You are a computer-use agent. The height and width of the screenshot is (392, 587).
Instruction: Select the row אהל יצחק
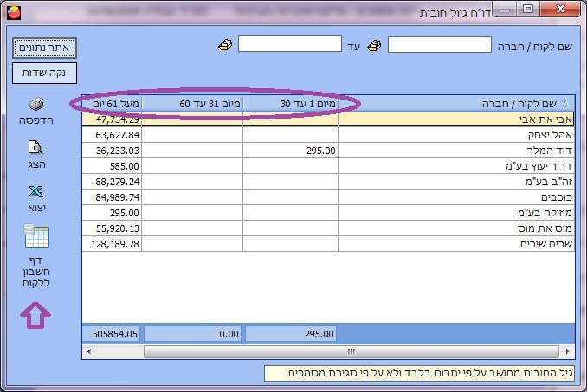328,135
